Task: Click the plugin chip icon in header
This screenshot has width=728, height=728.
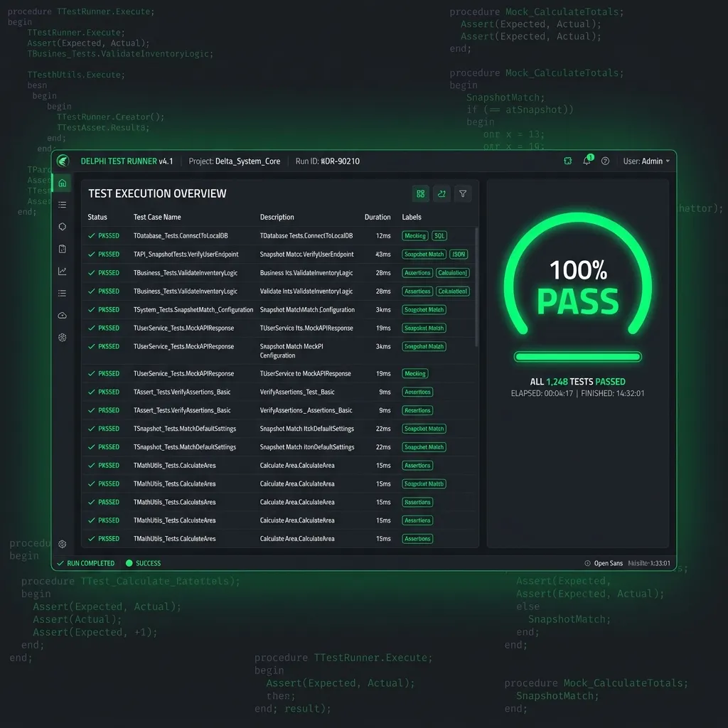Action: [x=567, y=161]
